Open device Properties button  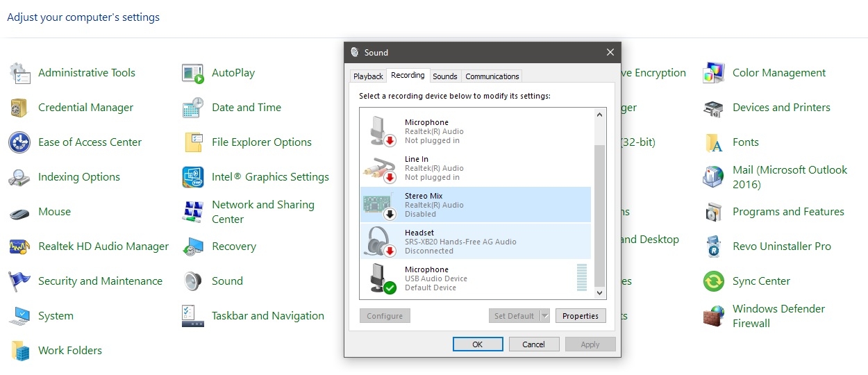click(x=581, y=316)
